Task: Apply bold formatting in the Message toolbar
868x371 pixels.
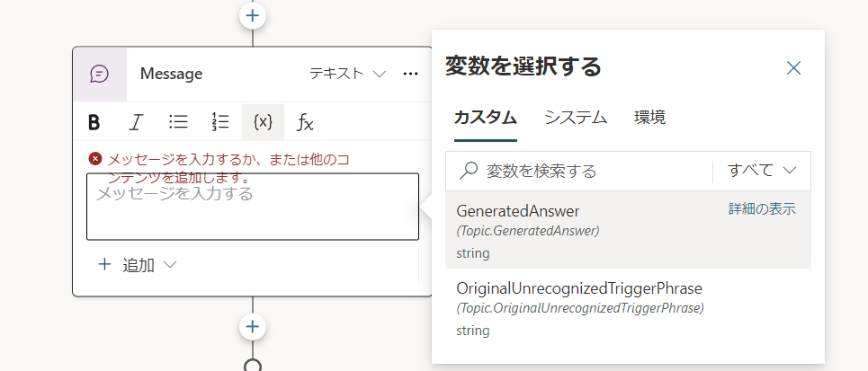Action: click(94, 122)
